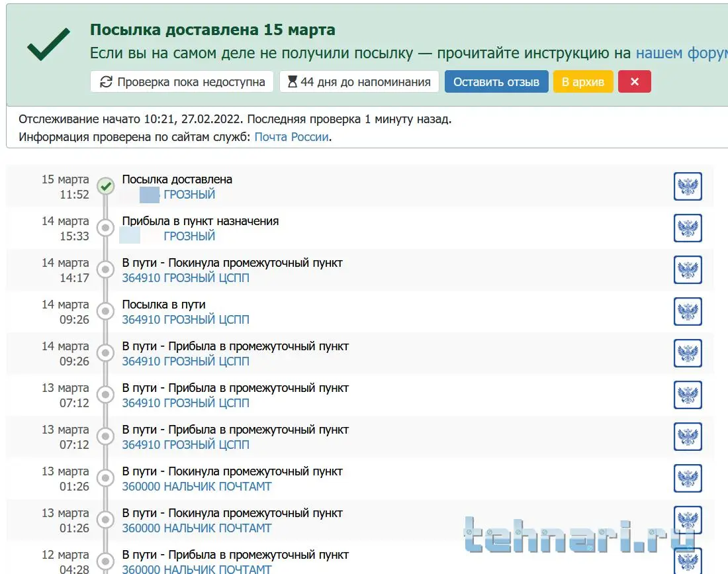
Task: Click the text 'Отслеживание начато 10:21, 27.02.2022'
Action: coord(130,119)
